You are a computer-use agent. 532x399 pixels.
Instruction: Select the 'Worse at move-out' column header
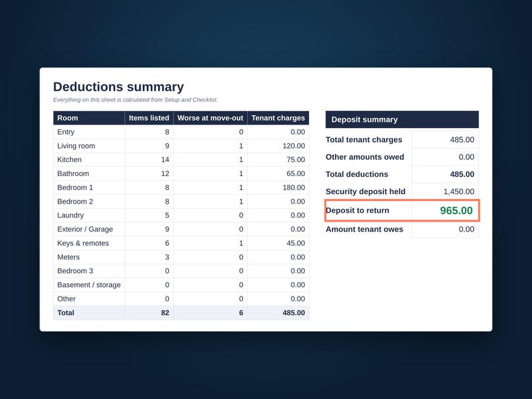coord(210,118)
